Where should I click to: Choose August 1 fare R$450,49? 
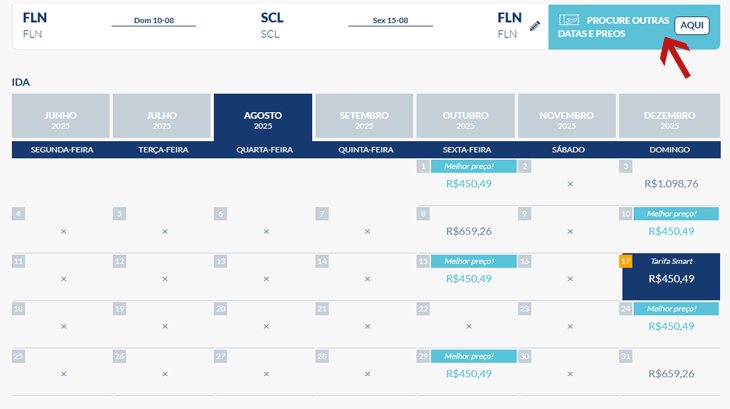click(x=468, y=183)
